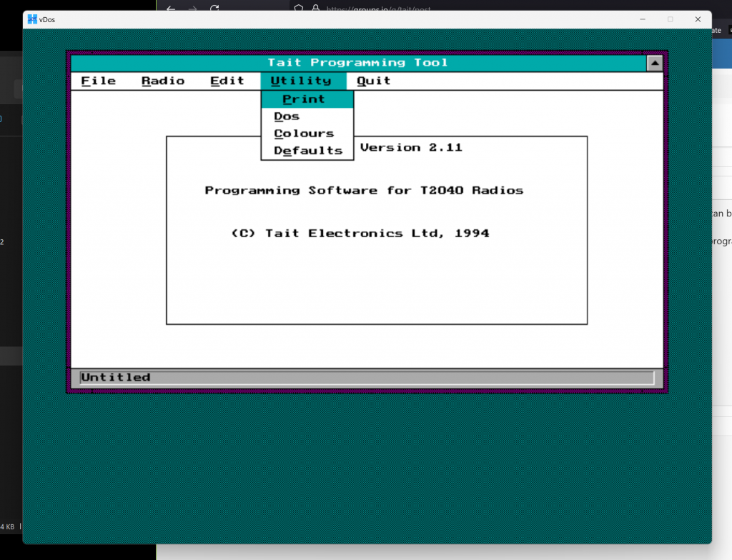Click the padlock icon in address bar
732x560 pixels.
pos(315,9)
